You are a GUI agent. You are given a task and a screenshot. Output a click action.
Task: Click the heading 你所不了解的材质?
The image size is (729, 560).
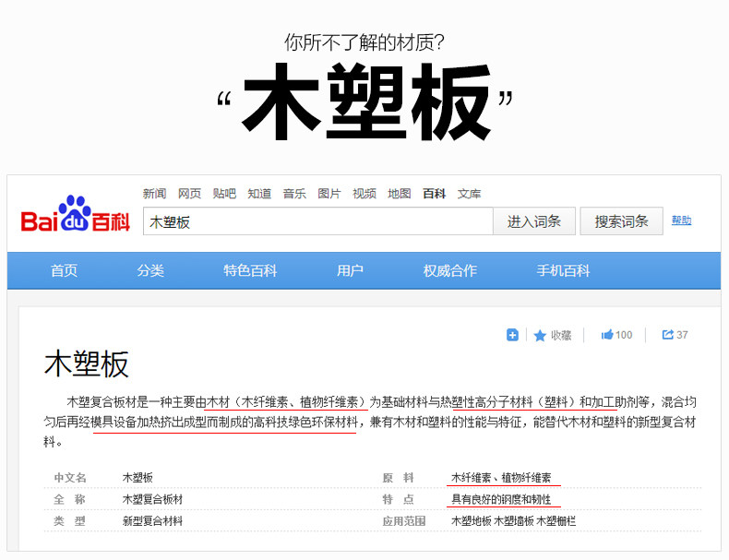point(364,42)
